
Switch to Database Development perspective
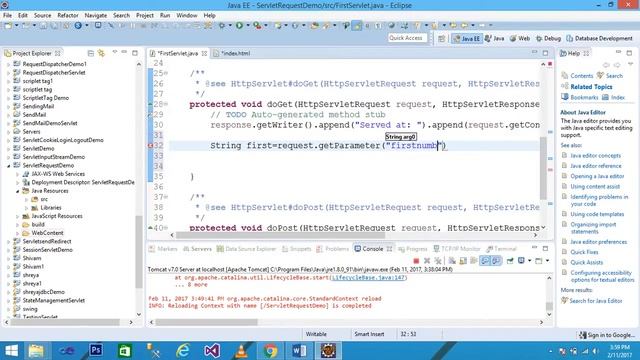click(599, 38)
